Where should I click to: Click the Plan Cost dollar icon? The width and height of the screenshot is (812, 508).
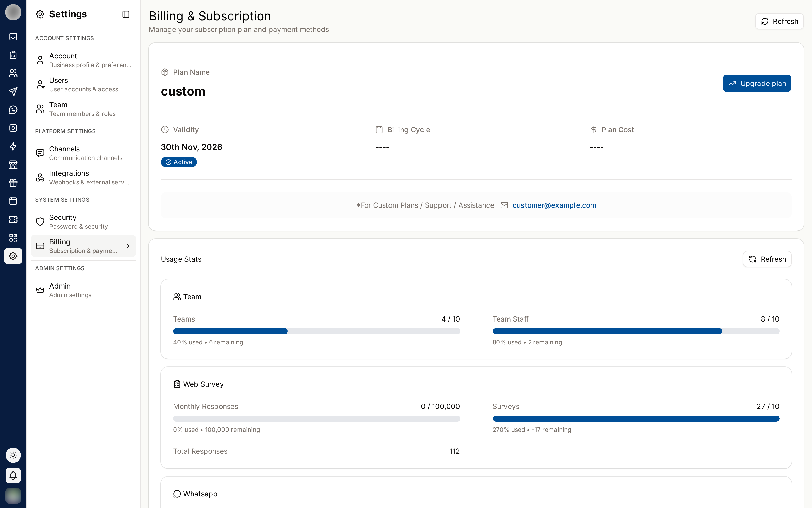pyautogui.click(x=594, y=130)
